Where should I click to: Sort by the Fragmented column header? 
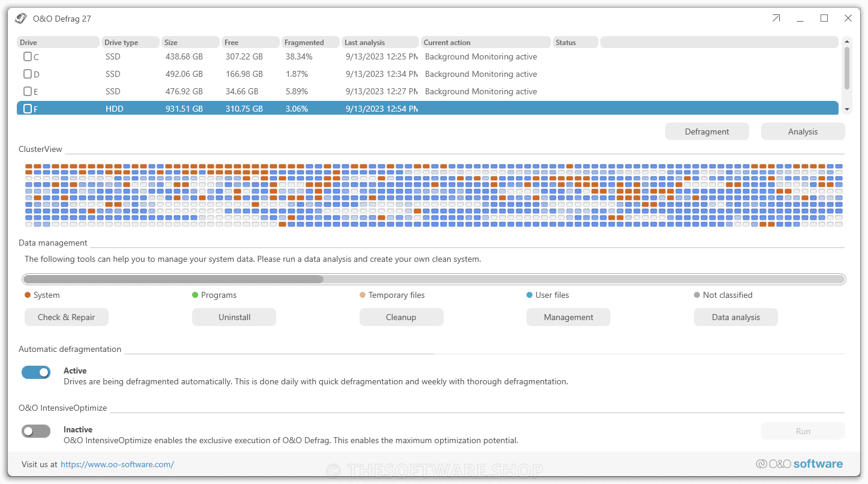click(x=311, y=42)
